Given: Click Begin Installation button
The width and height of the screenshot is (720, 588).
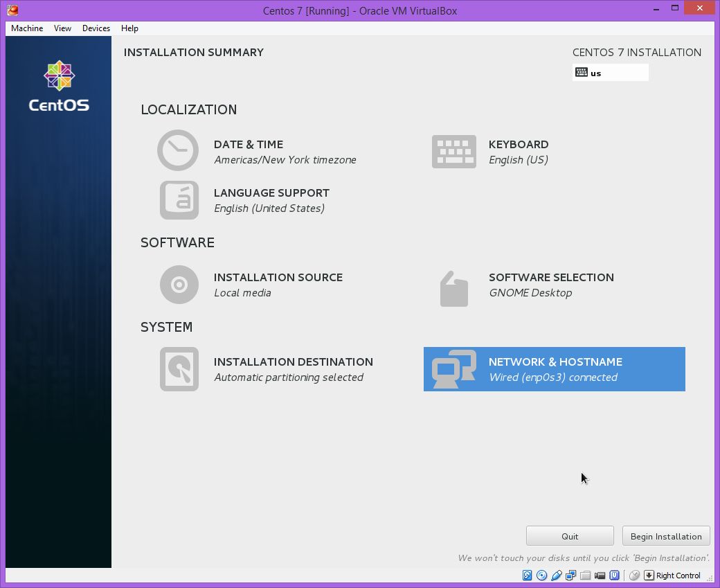Looking at the screenshot, I should click(666, 536).
